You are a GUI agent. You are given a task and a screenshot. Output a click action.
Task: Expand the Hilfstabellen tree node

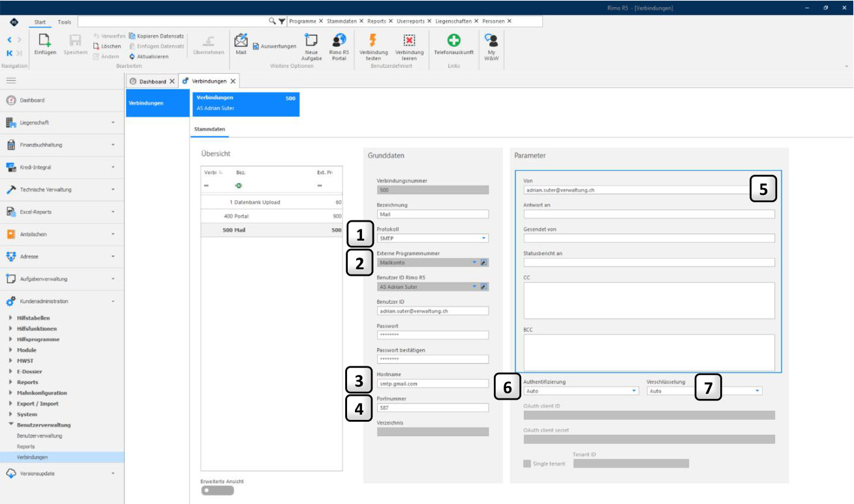coord(11,318)
